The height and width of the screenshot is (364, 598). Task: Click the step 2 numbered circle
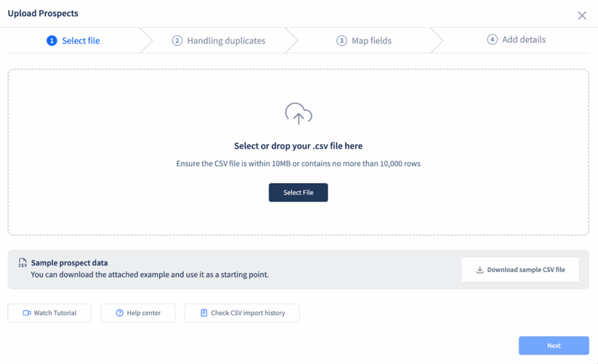(x=177, y=40)
